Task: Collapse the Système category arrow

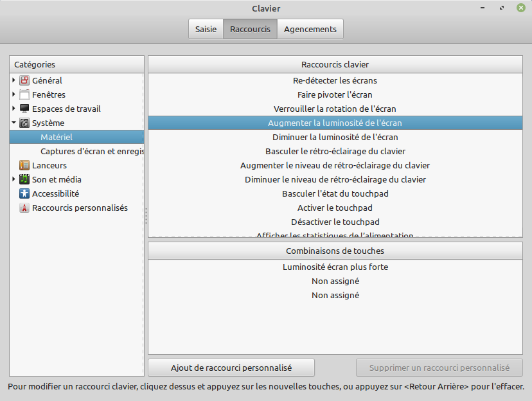Action: 13,123
